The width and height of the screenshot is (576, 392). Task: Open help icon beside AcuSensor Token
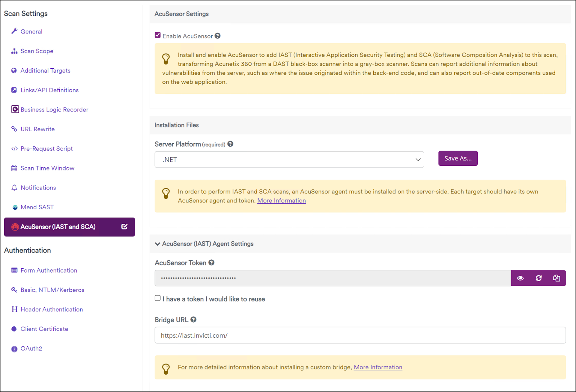point(211,263)
